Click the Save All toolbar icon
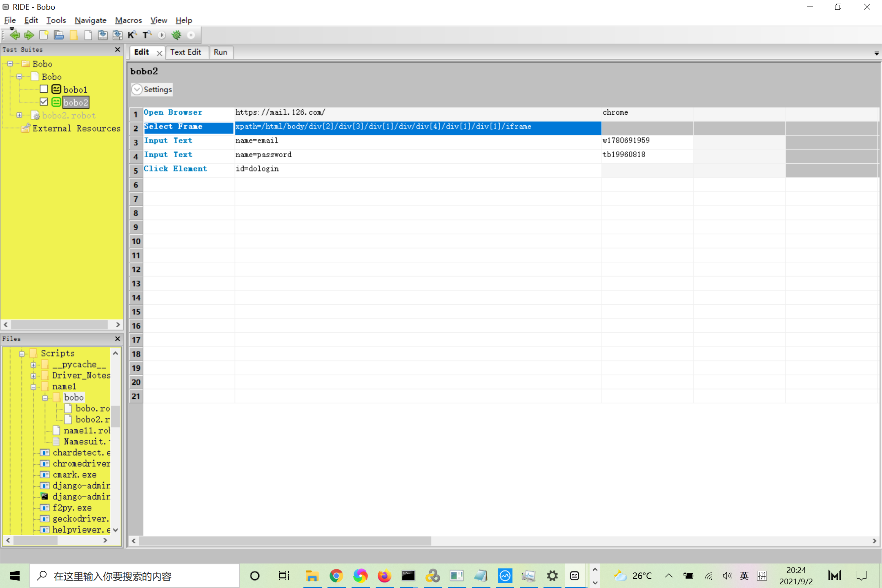Image resolution: width=882 pixels, height=588 pixels. pyautogui.click(x=118, y=36)
